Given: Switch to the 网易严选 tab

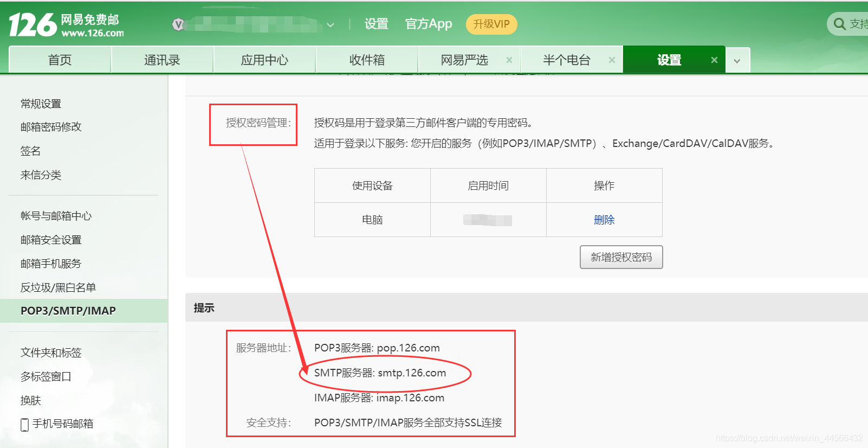Looking at the screenshot, I should coord(464,60).
